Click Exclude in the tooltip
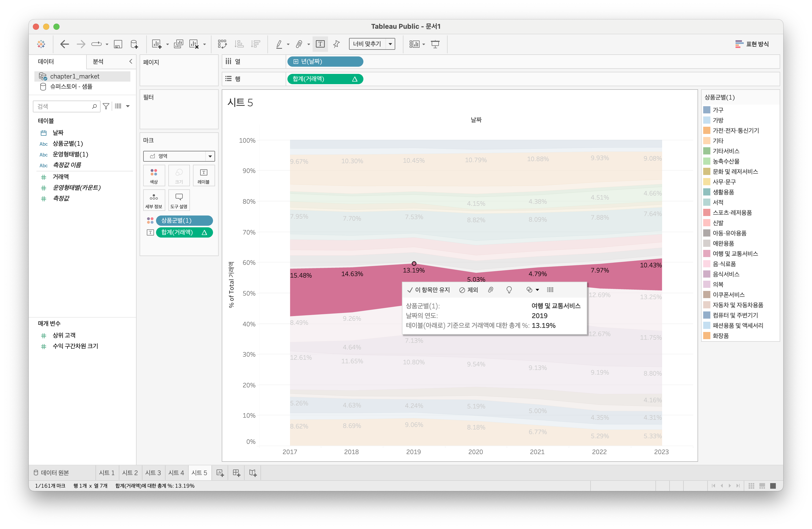 tap(469, 290)
